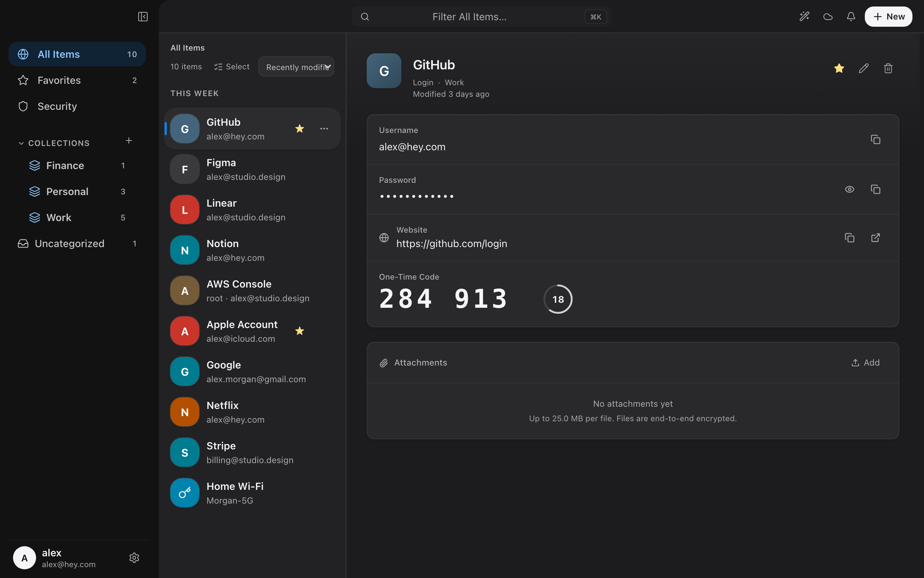This screenshot has width=924, height=578.
Task: Copy the website URL
Action: 850,238
